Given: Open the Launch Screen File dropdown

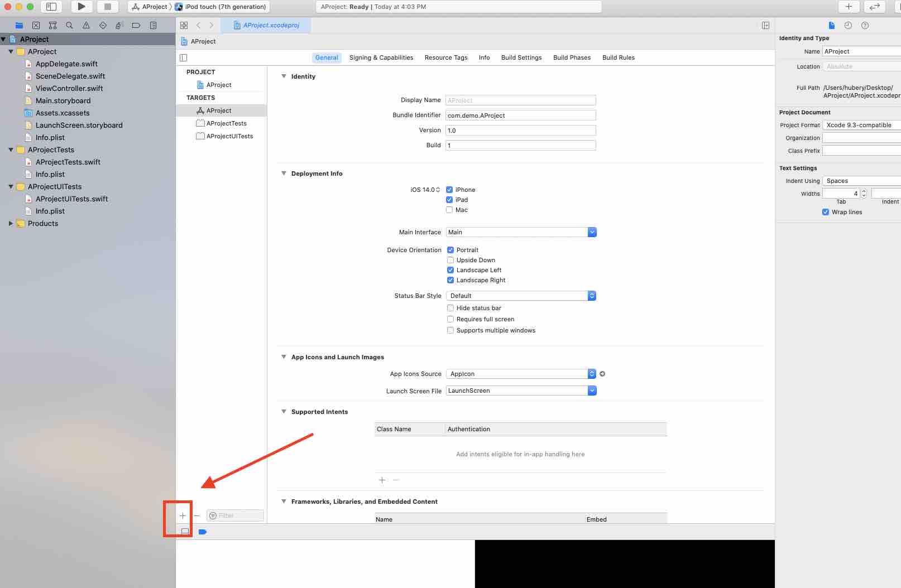Looking at the screenshot, I should [592, 391].
